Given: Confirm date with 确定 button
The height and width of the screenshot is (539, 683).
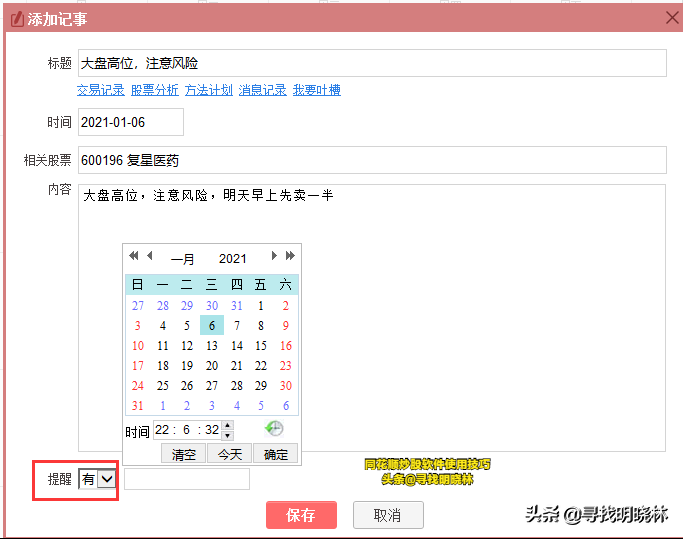Looking at the screenshot, I should (x=276, y=454).
